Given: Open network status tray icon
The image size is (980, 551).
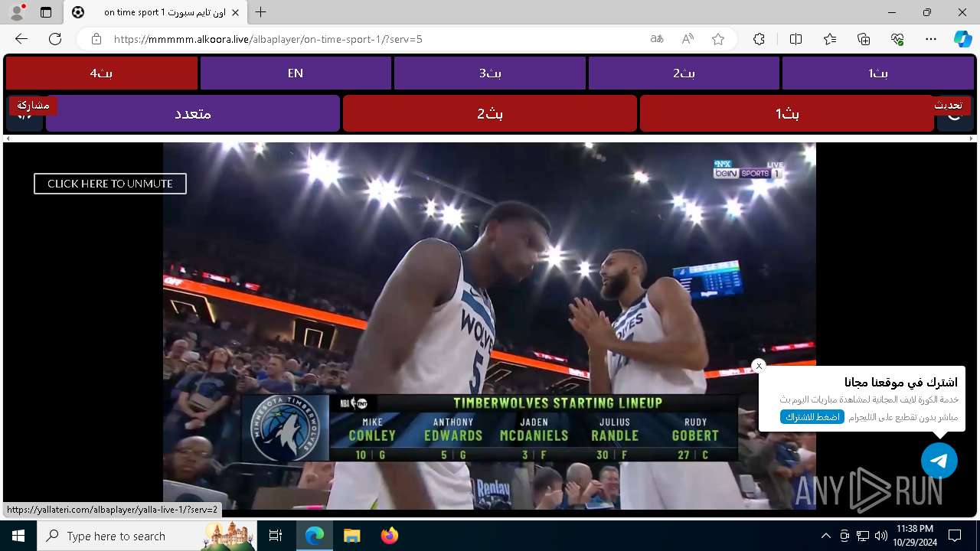Looking at the screenshot, I should point(863,536).
